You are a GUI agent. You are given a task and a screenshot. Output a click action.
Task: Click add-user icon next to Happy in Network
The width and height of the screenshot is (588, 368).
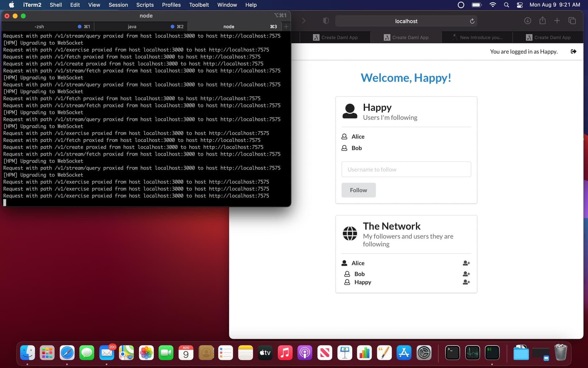[x=466, y=282]
